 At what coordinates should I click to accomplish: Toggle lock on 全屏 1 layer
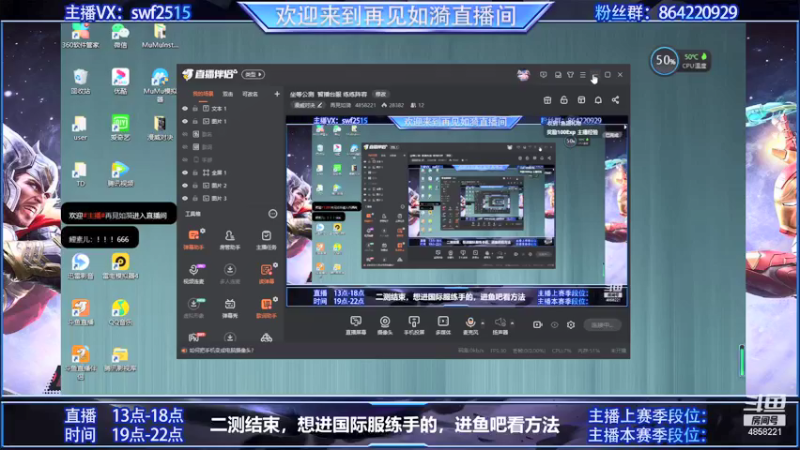point(195,173)
